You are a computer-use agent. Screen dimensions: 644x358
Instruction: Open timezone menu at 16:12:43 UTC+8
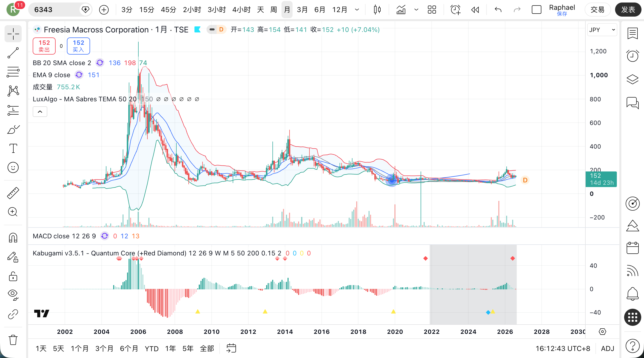tap(563, 348)
